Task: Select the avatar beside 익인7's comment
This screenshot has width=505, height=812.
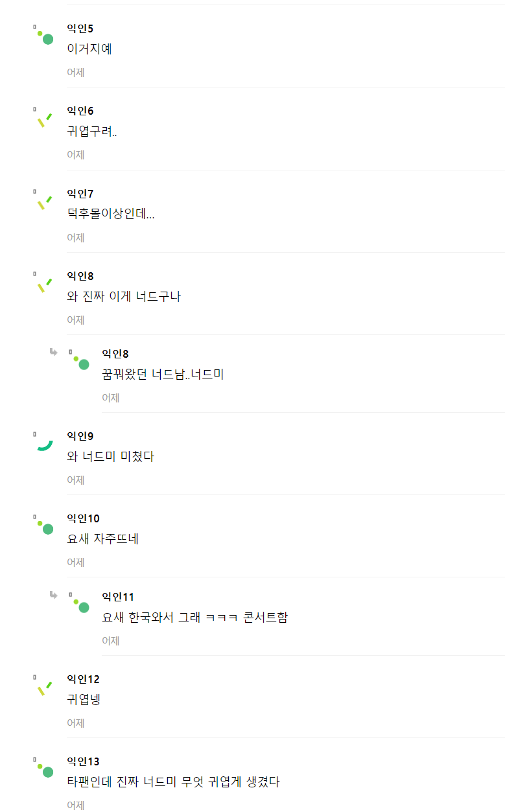Action: coord(43,200)
